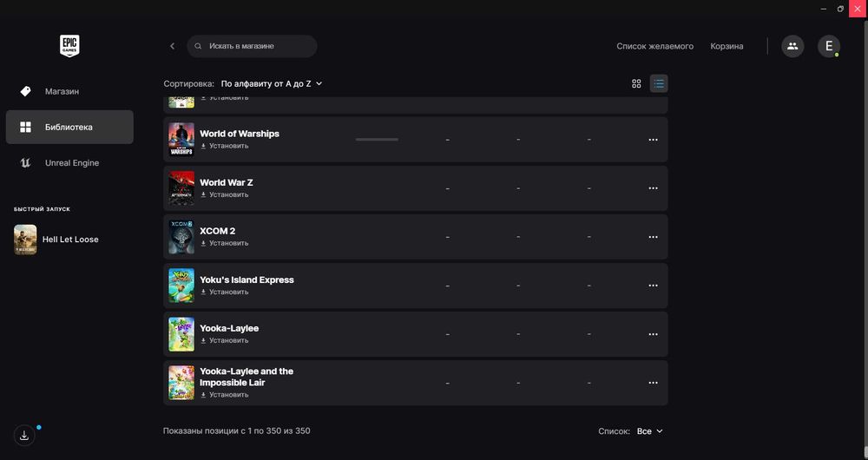Switch to list view layout

point(659,83)
